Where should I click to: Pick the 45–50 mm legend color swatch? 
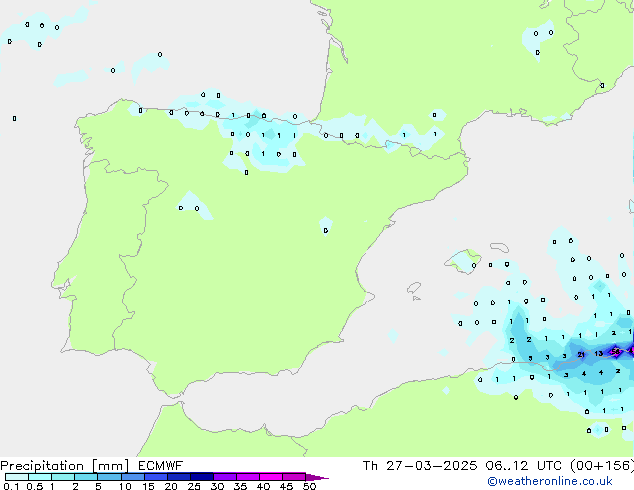(294, 477)
